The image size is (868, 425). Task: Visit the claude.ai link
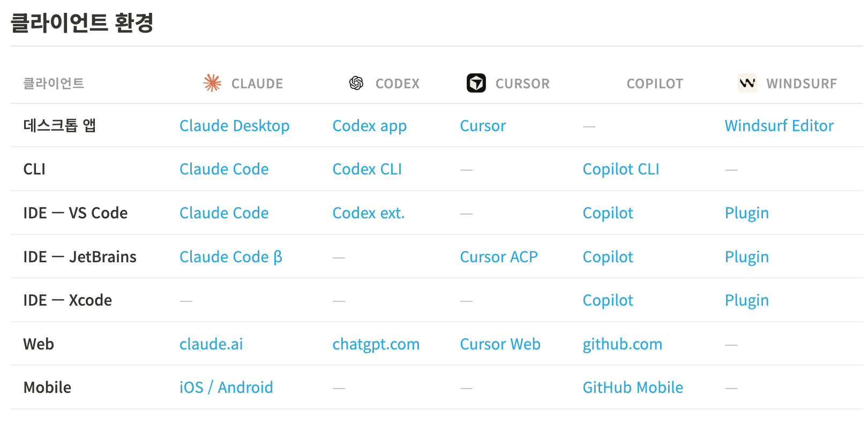pos(211,344)
